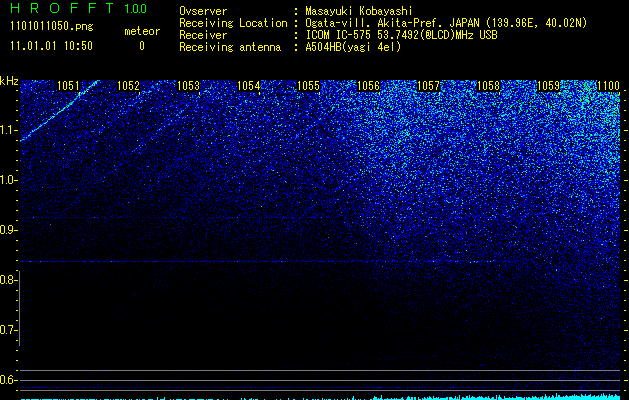Click the Receiver label
Viewport: 629px width, 400px height.
203,35
